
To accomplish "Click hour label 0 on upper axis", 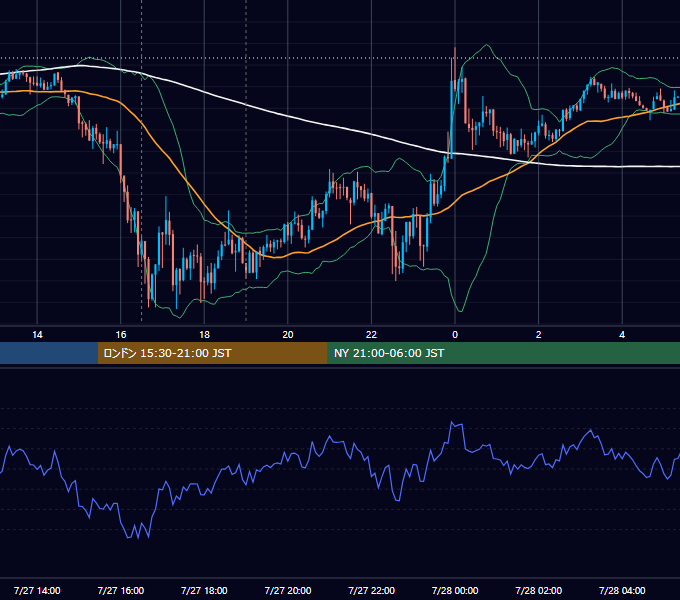I will click(455, 335).
